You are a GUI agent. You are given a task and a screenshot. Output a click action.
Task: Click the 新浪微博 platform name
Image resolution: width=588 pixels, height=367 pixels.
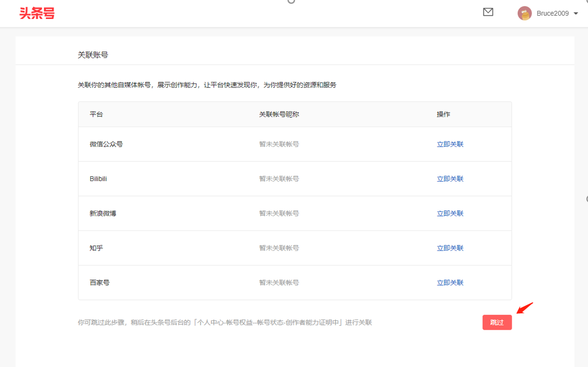tap(103, 214)
